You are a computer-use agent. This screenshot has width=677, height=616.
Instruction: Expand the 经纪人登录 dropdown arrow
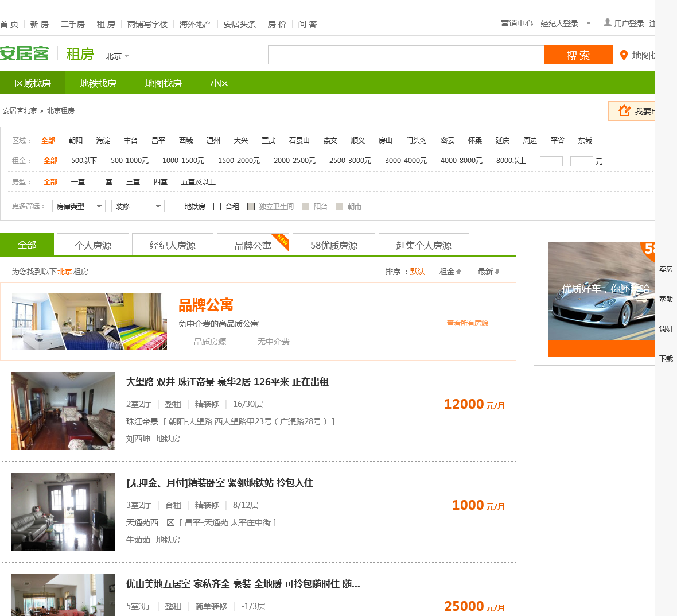pos(589,24)
